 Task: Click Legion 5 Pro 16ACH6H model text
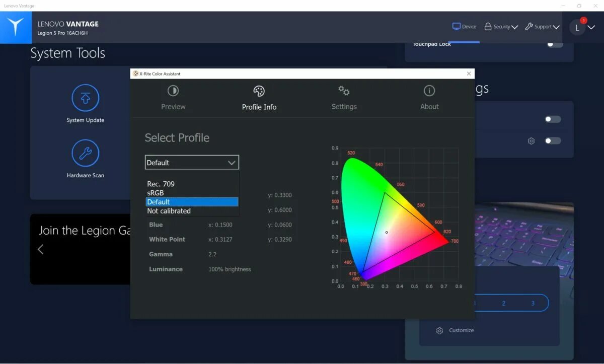[x=62, y=33]
